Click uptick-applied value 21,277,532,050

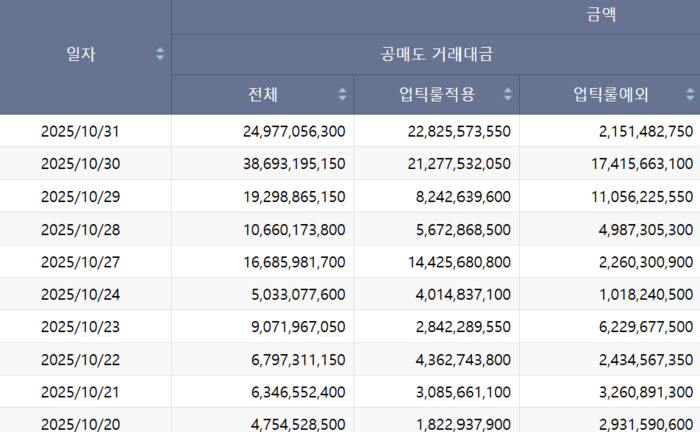pos(459,164)
